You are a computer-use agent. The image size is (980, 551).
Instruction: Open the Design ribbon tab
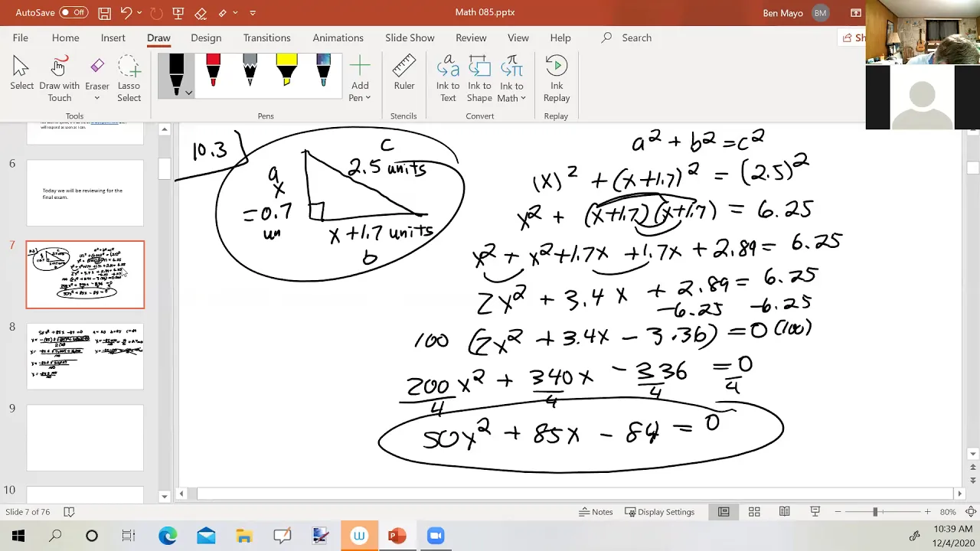click(206, 37)
